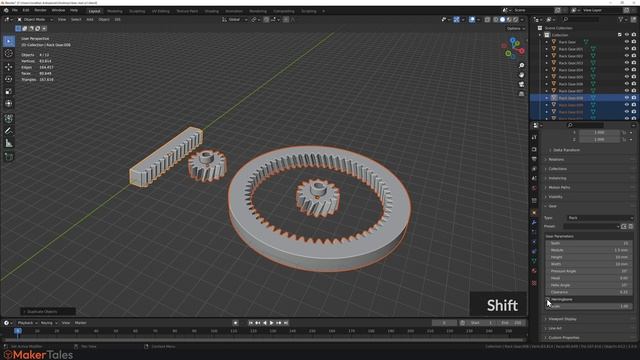
Task: Click the Blender logo menu icon
Action: [x=6, y=10]
